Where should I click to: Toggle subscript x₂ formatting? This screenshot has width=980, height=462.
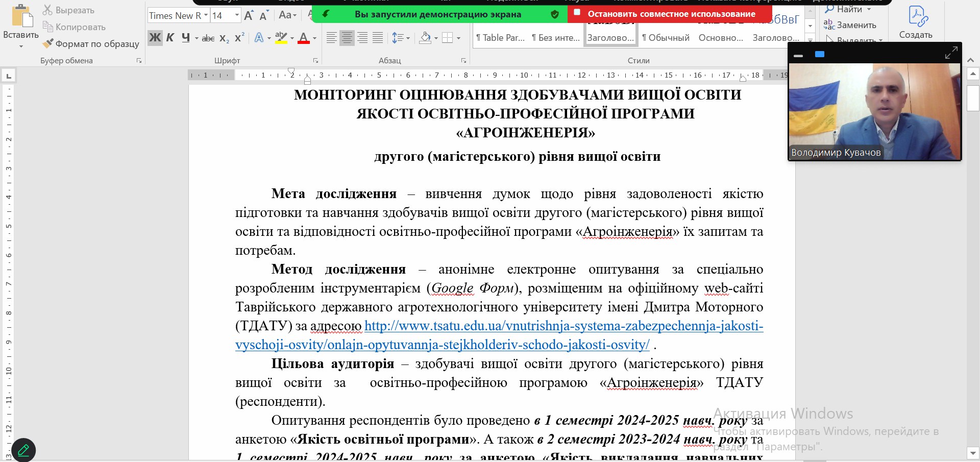(x=224, y=38)
